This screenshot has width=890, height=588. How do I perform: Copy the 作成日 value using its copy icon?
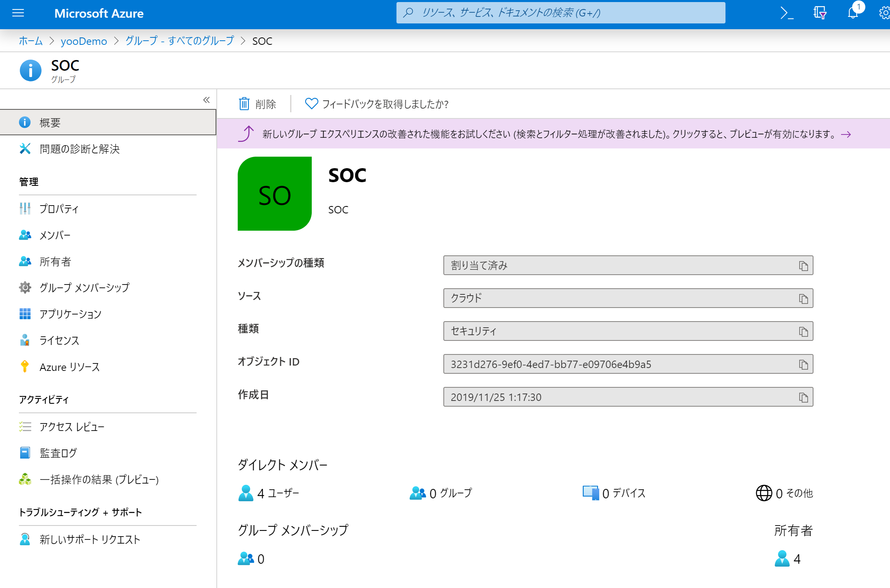[x=803, y=397]
